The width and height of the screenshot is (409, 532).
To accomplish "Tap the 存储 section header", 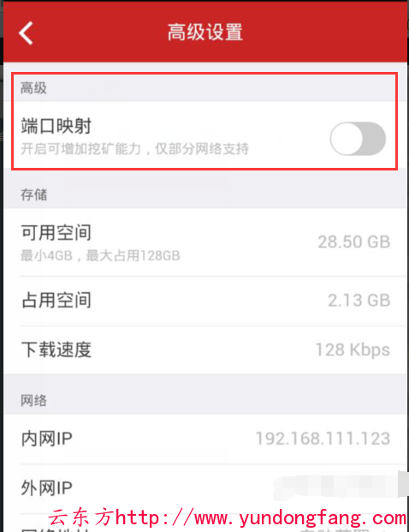I will point(34,194).
